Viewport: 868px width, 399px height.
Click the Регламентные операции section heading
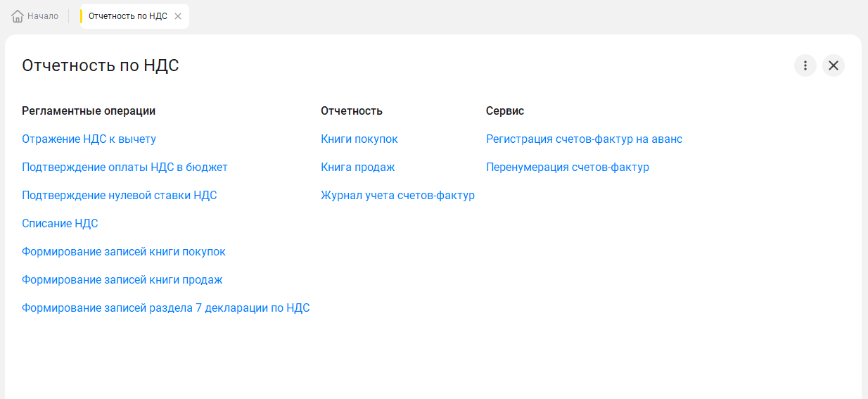89,111
